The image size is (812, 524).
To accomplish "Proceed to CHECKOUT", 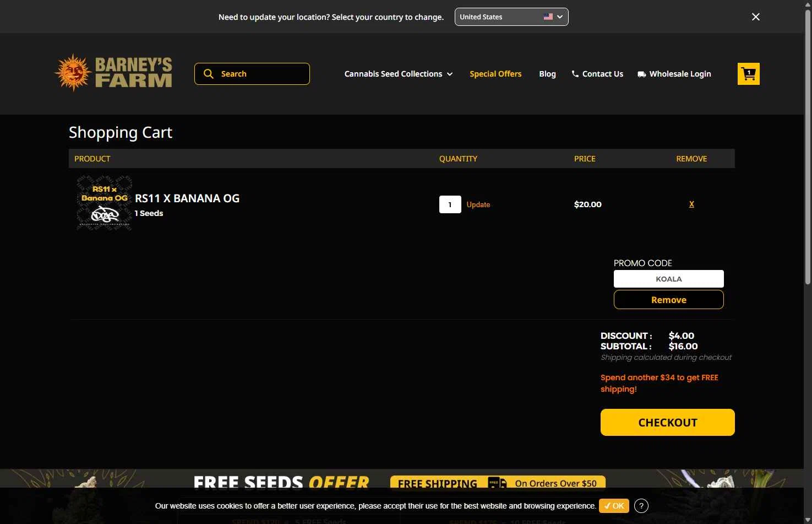I will click(668, 423).
